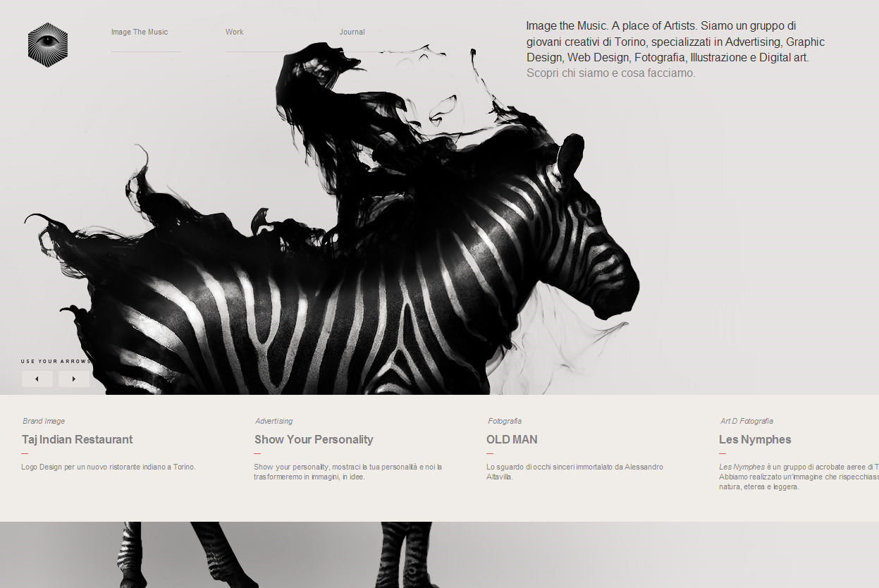Follow the 'Scopri chi siamo e cosa facciamo' link

[611, 73]
